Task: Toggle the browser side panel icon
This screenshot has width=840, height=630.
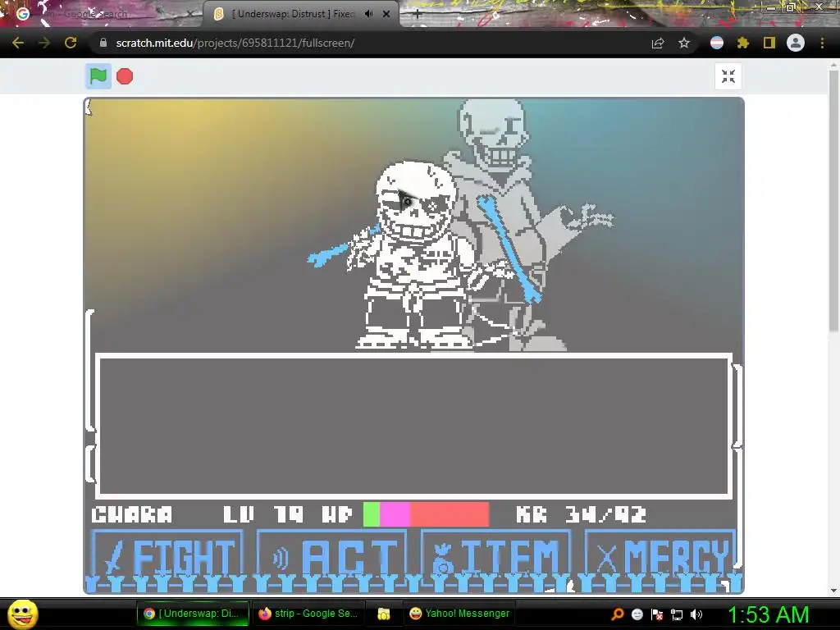Action: point(769,43)
